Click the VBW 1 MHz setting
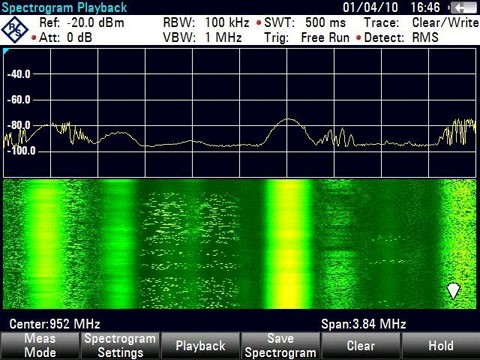This screenshot has height=360, width=480. pyautogui.click(x=202, y=37)
